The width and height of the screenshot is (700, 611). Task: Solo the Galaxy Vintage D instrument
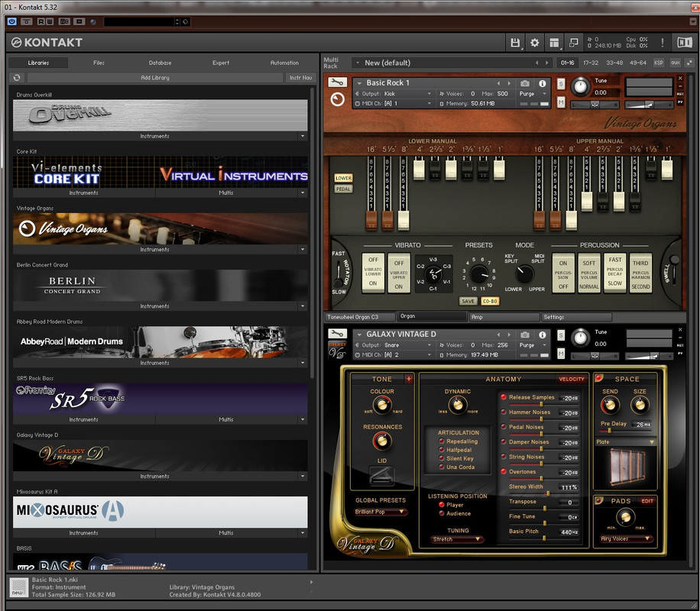tap(561, 335)
